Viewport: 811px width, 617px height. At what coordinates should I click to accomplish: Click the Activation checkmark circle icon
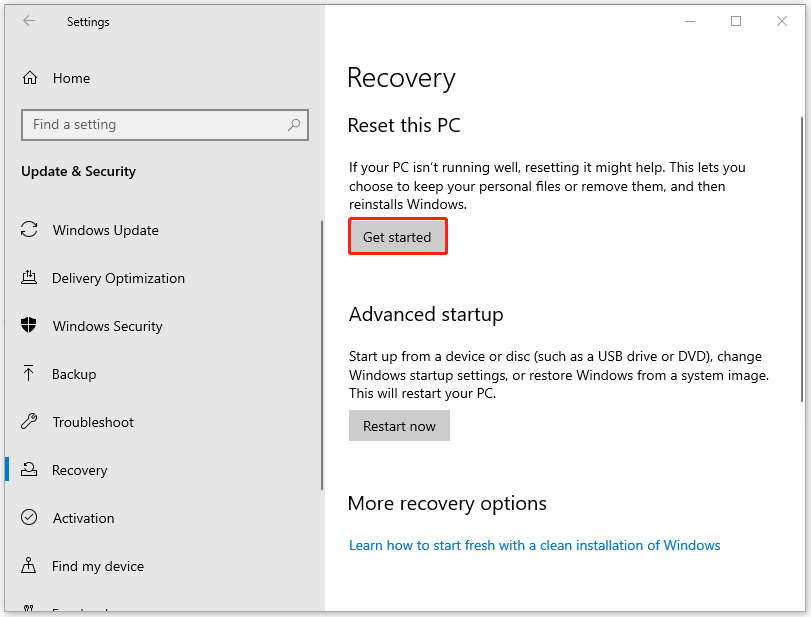(x=30, y=518)
